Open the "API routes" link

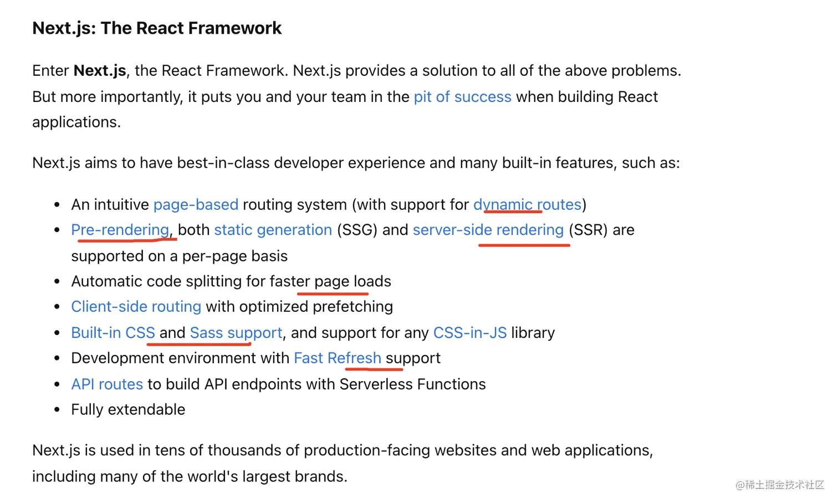(107, 384)
